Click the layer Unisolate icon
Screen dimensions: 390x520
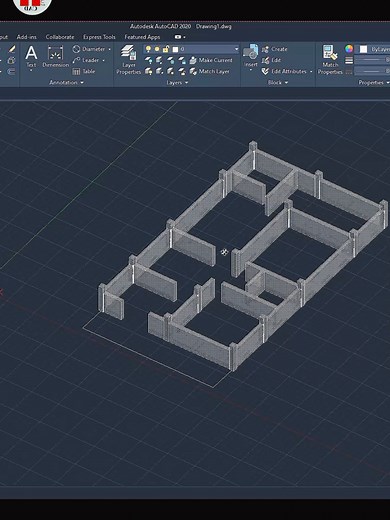pos(159,71)
